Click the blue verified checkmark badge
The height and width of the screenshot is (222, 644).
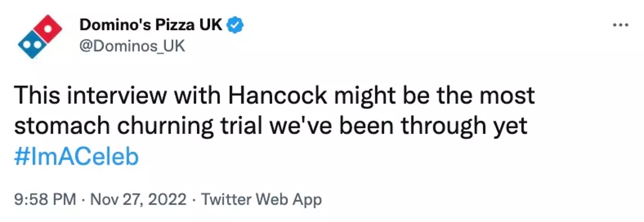point(236,25)
